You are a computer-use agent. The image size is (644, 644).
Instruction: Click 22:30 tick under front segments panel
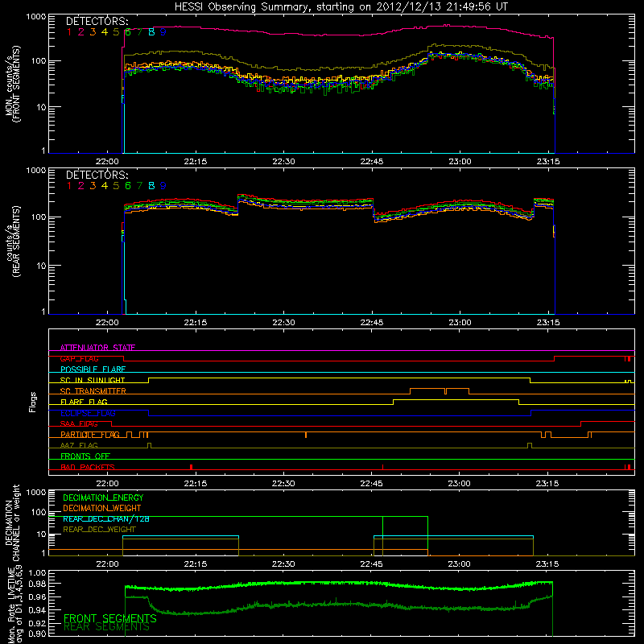(283, 162)
